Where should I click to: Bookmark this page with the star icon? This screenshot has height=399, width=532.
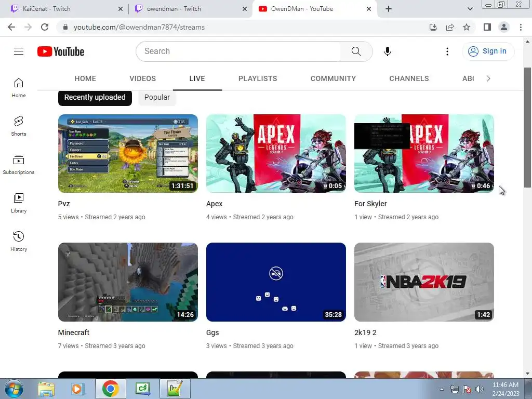[x=467, y=27]
